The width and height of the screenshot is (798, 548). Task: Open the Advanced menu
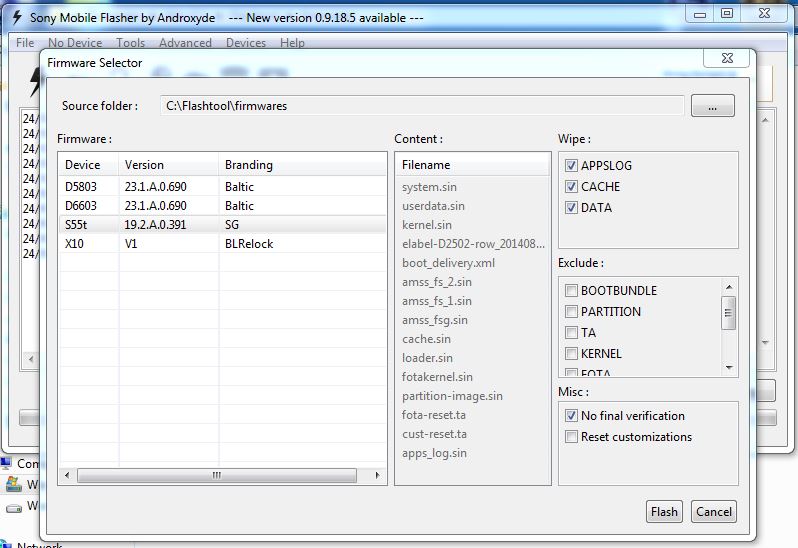(x=185, y=43)
